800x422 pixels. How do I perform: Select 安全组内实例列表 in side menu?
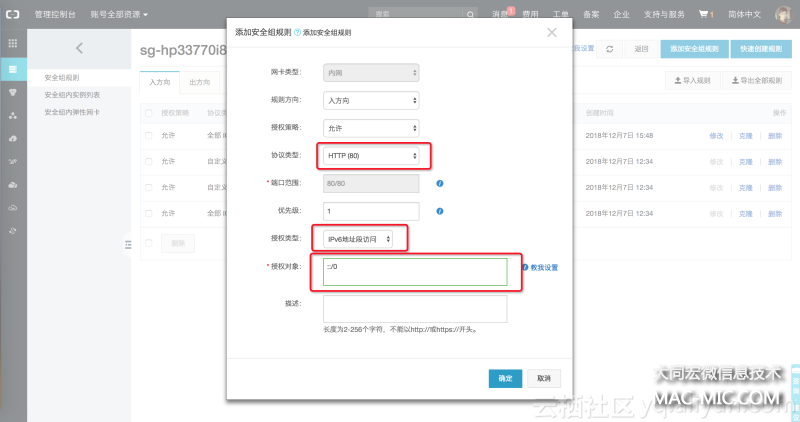71,94
